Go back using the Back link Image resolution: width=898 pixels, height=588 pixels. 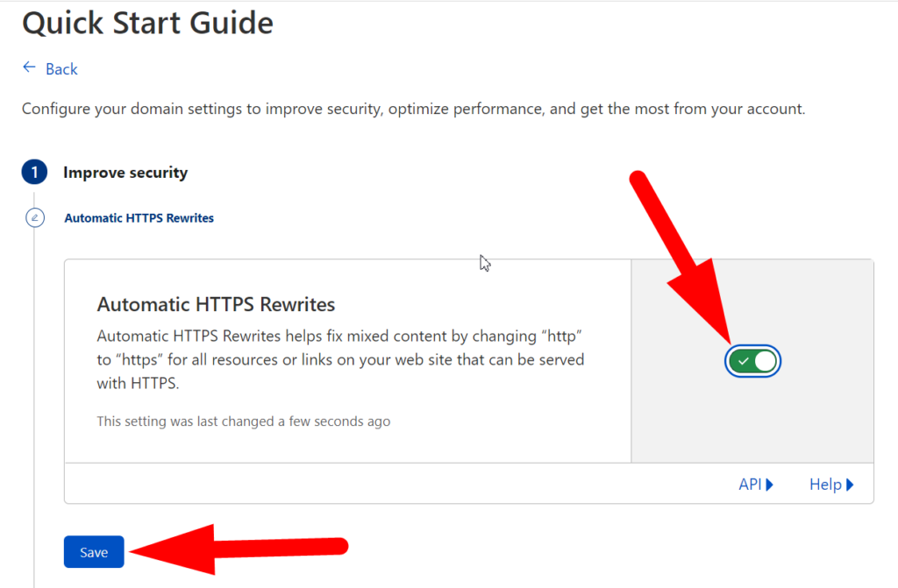(x=61, y=69)
